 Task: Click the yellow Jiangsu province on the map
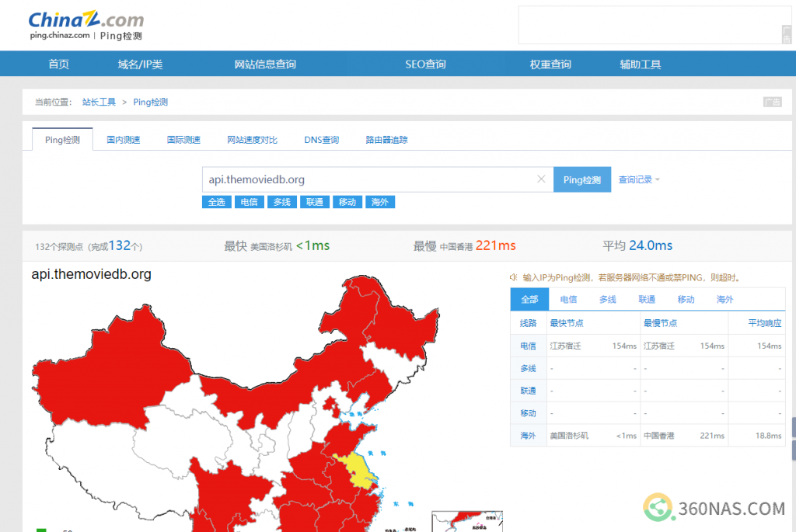(x=359, y=470)
